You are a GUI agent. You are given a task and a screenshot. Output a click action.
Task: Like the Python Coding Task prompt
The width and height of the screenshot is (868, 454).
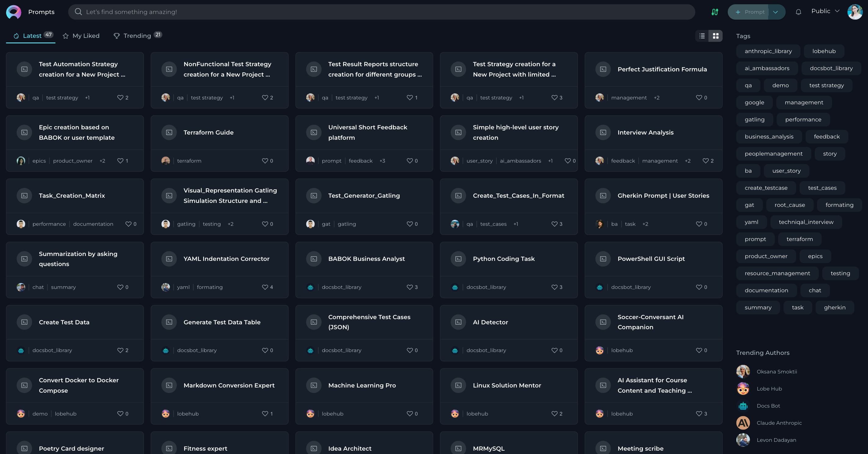(554, 287)
